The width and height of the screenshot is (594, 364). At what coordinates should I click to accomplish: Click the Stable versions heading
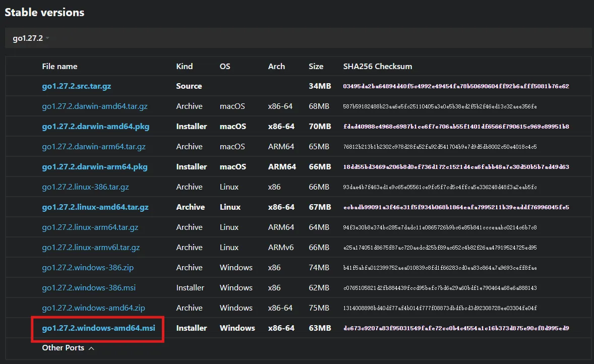[x=44, y=13]
